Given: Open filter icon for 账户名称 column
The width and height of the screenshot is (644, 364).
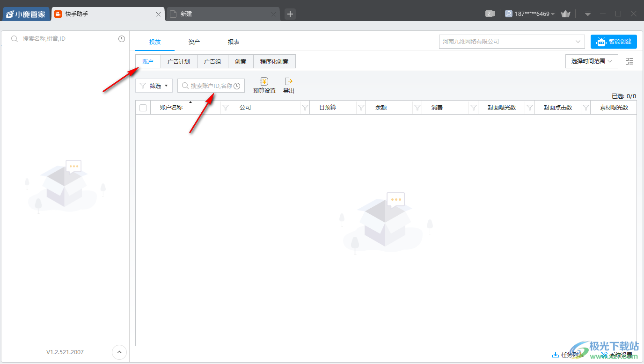Looking at the screenshot, I should (x=226, y=108).
